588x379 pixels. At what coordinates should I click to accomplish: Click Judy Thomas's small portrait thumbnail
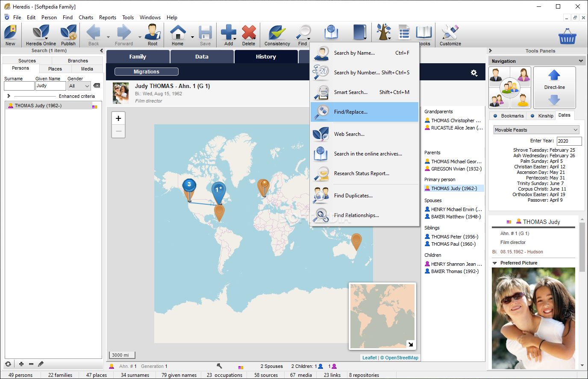click(121, 93)
